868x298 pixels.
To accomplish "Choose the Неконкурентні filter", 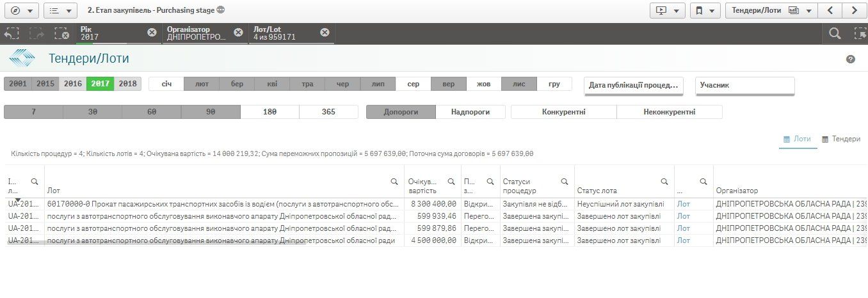I will point(670,112).
